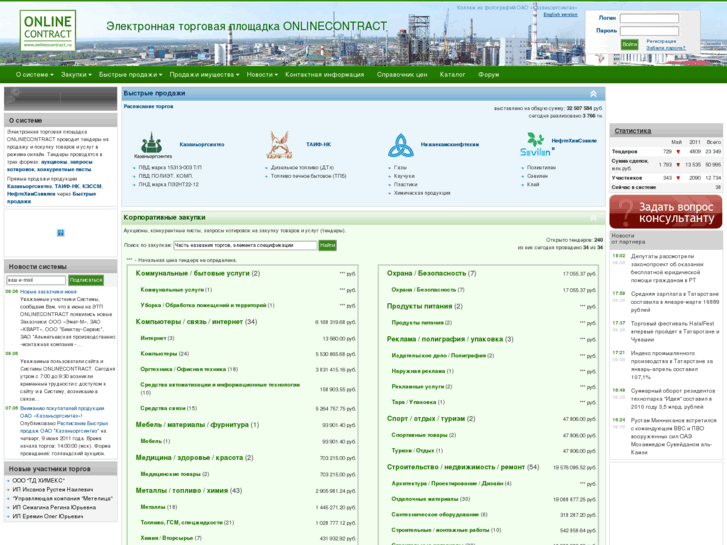Image resolution: width=727 pixels, height=545 pixels.
Task: Open the Новости dropdown menu
Action: [262, 75]
